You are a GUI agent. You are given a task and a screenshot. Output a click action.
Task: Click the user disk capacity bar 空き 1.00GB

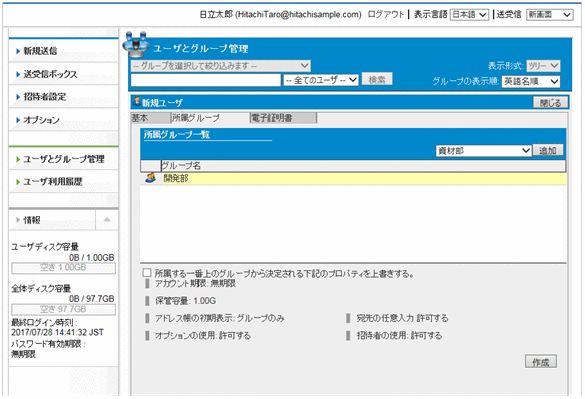click(63, 268)
